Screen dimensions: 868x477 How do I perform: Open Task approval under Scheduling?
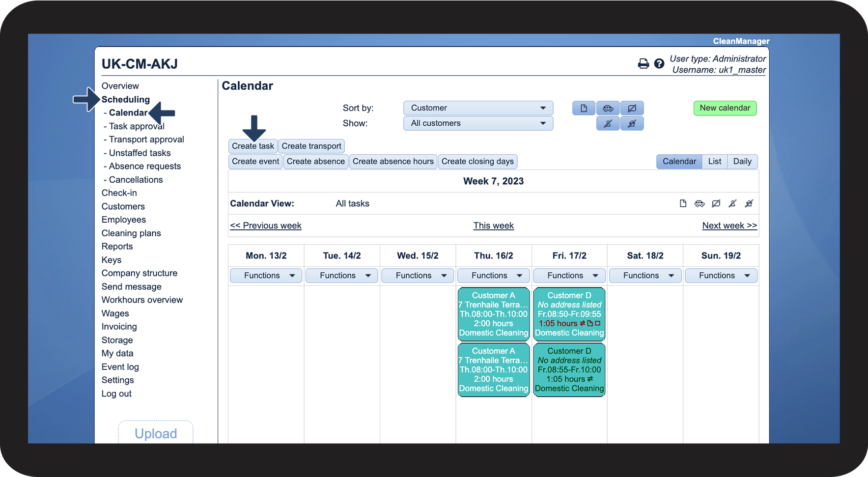137,126
